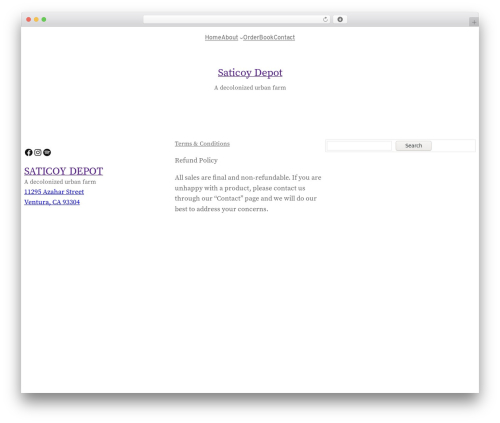Viewport: 500px width, 423px height.
Task: Open the Order menu item
Action: [x=251, y=37]
